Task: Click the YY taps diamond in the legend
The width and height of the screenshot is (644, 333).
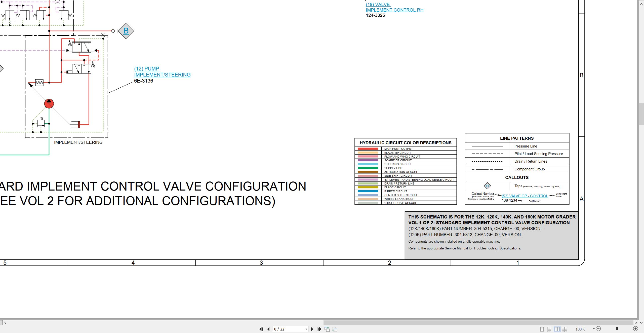Action: pyautogui.click(x=487, y=186)
